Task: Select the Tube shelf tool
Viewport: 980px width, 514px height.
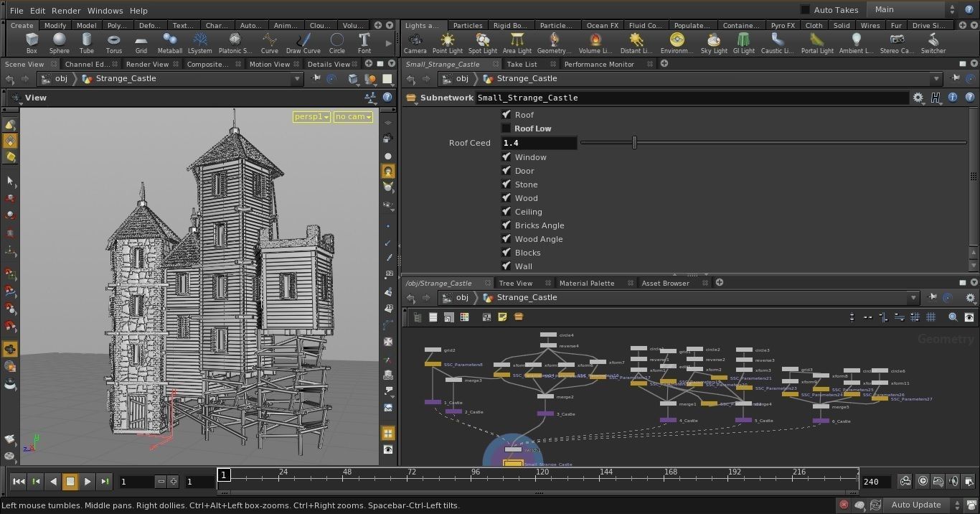Action: [87, 43]
